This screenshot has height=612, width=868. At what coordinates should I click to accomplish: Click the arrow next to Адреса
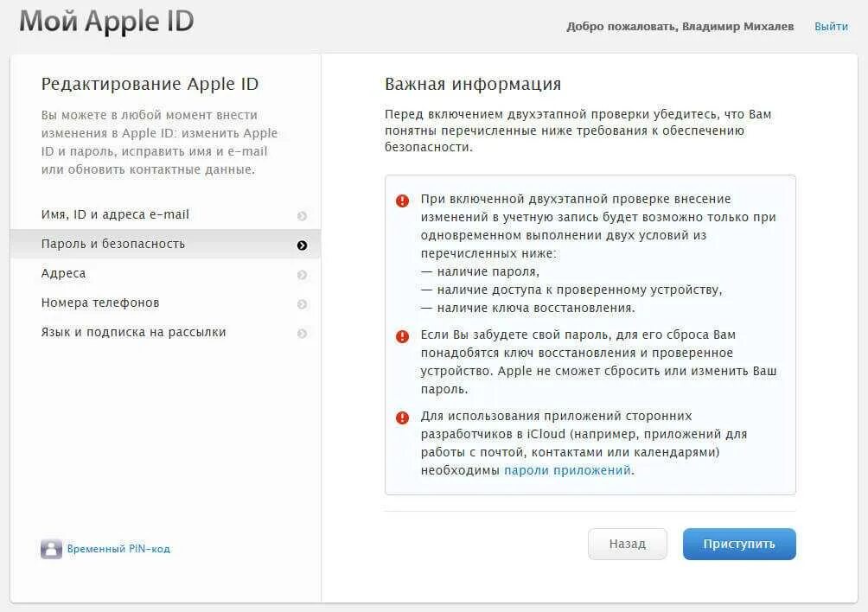point(302,275)
